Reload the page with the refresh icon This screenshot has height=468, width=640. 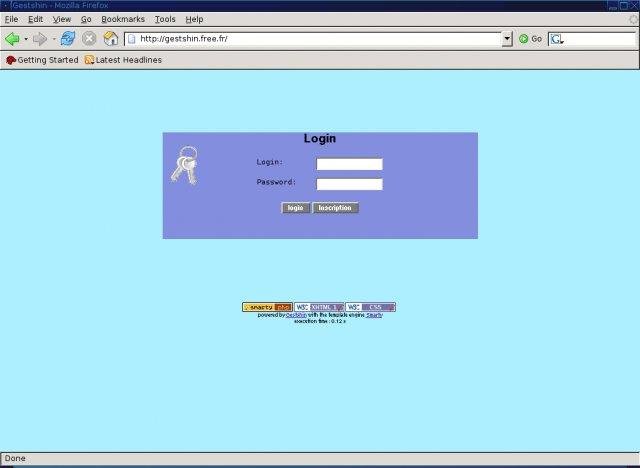68,39
